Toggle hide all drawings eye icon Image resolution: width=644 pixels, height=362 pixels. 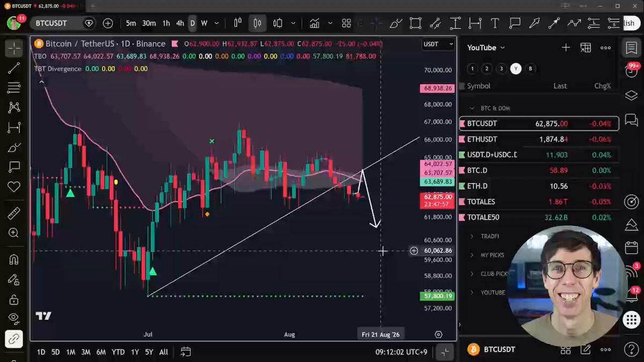[x=14, y=319]
